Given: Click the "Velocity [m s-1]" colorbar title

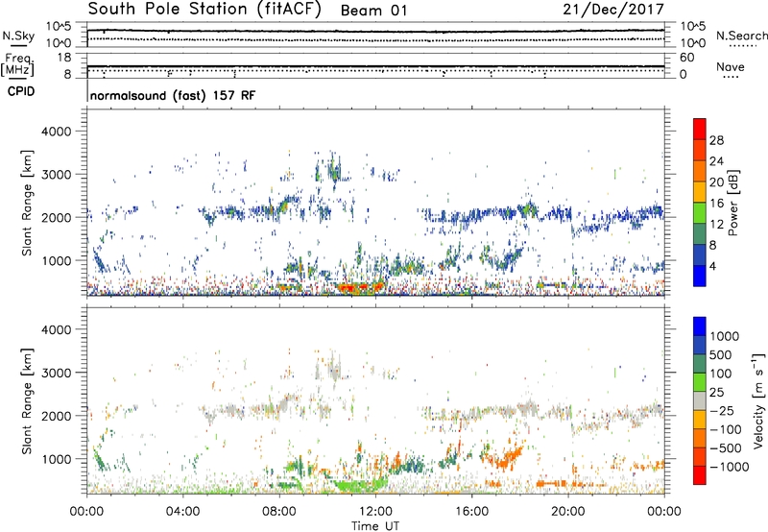Looking at the screenshot, I should pos(758,400).
